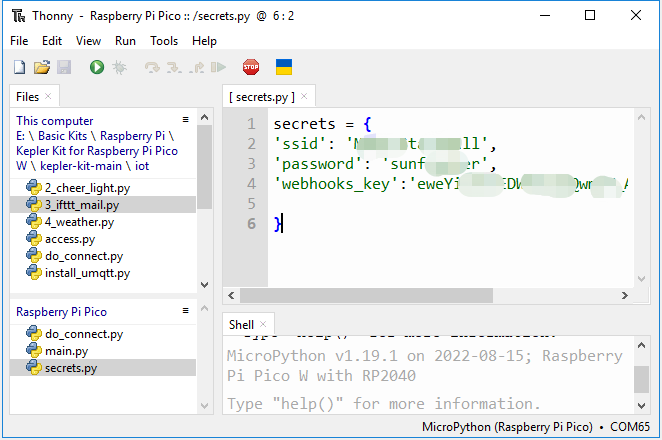Click the Resume debugging icon

[218, 67]
